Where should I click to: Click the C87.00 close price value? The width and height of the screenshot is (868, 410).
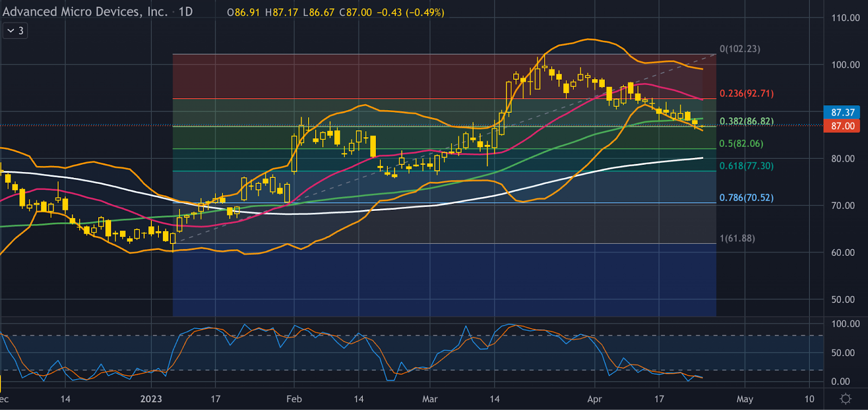[x=355, y=12]
